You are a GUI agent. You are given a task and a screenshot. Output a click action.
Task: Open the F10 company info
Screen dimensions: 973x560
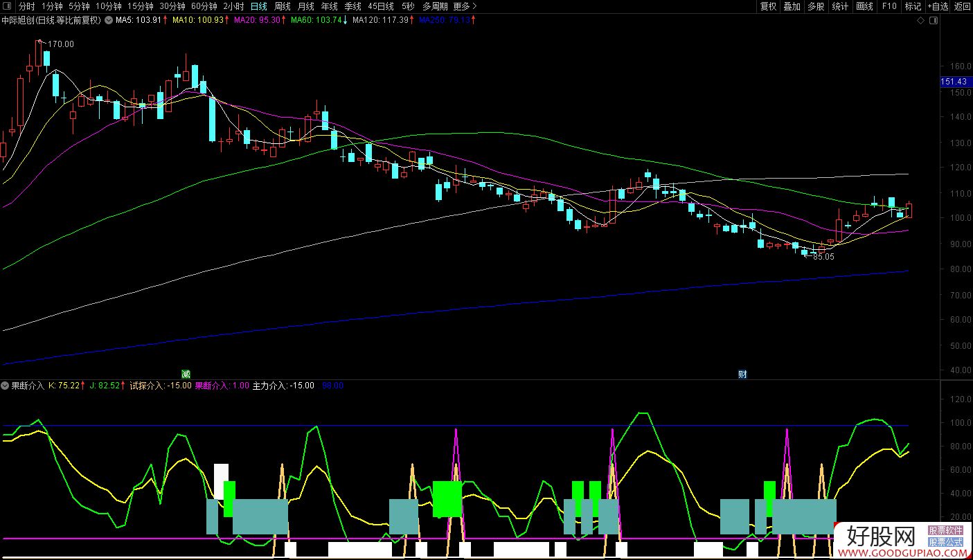pyautogui.click(x=889, y=6)
